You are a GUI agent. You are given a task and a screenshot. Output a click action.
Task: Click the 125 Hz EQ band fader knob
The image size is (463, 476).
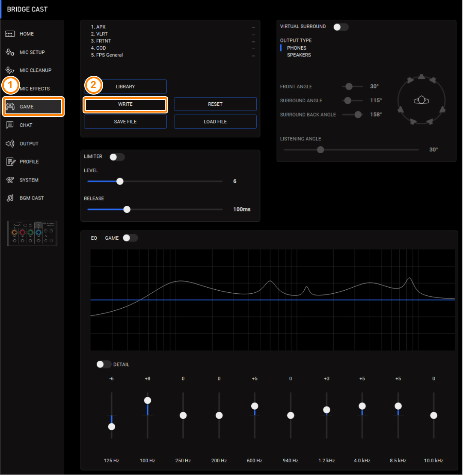[112, 426]
